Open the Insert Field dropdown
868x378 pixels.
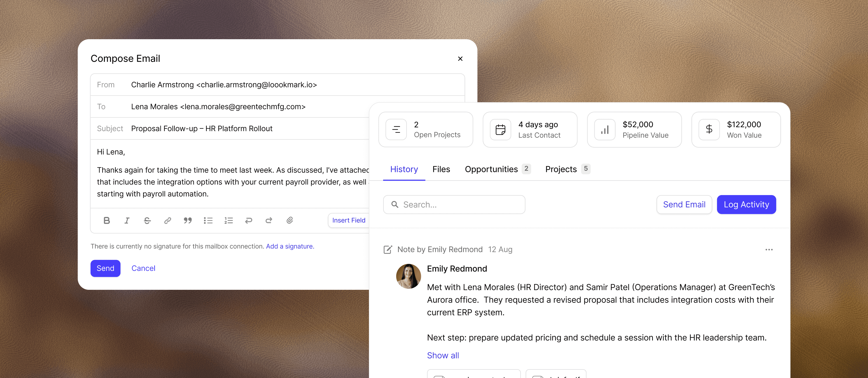pos(349,220)
